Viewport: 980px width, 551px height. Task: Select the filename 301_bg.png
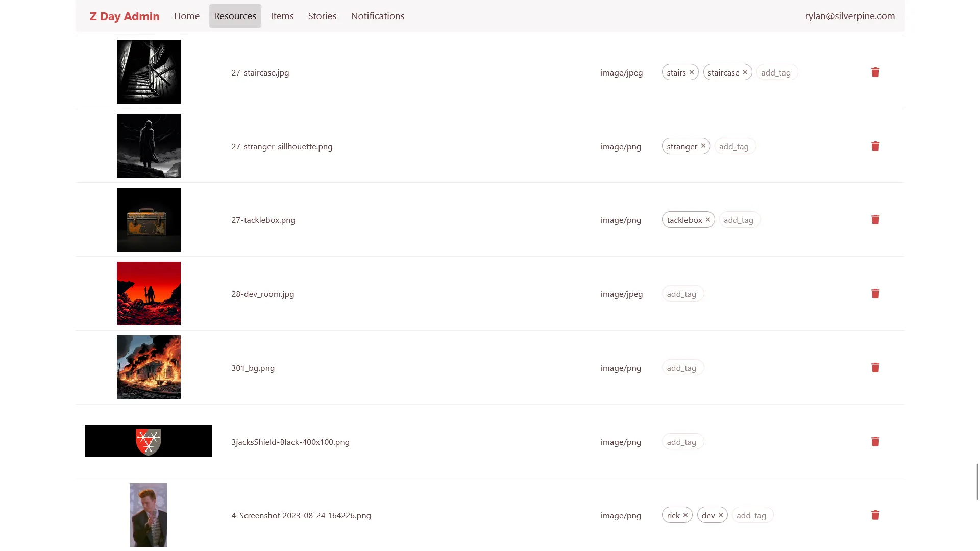[x=253, y=368]
